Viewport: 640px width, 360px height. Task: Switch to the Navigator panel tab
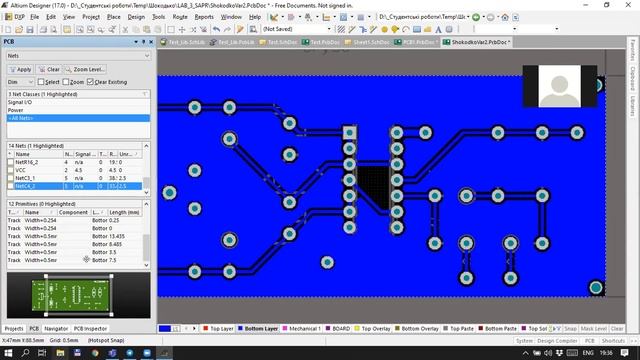click(56, 329)
